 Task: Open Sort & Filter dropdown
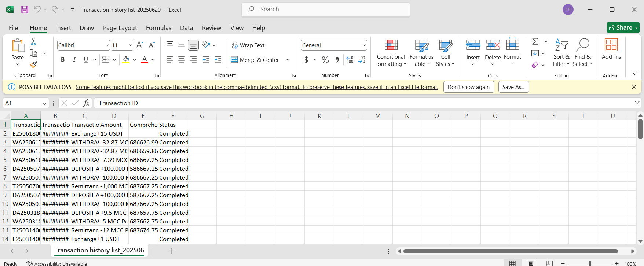tap(561, 53)
